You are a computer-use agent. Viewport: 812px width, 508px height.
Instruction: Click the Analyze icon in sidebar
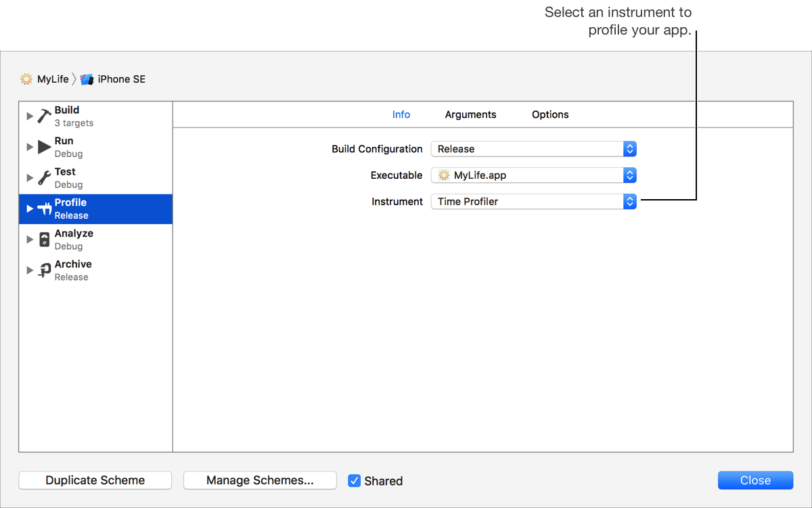tap(45, 240)
